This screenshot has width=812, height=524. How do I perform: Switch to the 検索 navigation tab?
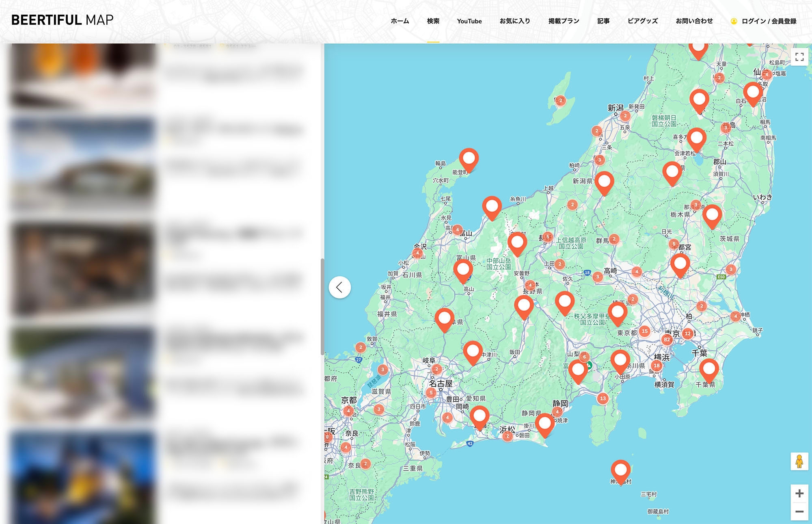click(x=433, y=21)
